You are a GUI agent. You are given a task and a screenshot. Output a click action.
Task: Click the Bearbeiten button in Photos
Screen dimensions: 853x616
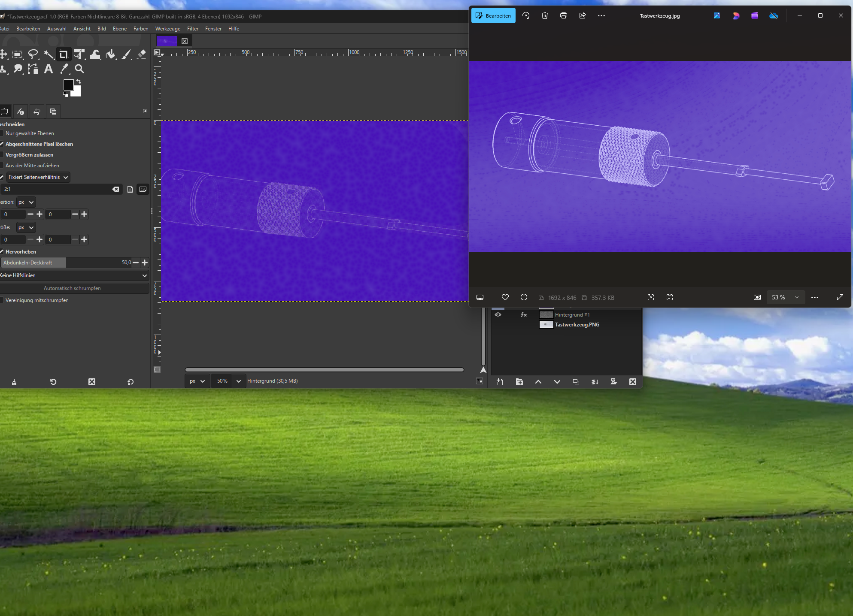[493, 16]
